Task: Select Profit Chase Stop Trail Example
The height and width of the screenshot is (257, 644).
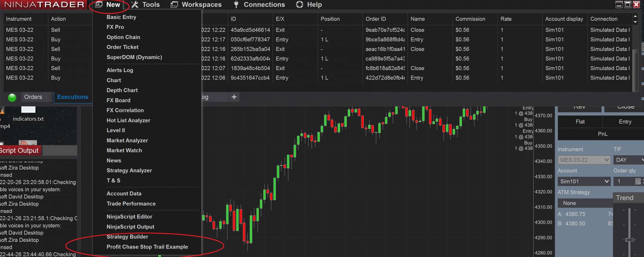Action: pos(147,247)
